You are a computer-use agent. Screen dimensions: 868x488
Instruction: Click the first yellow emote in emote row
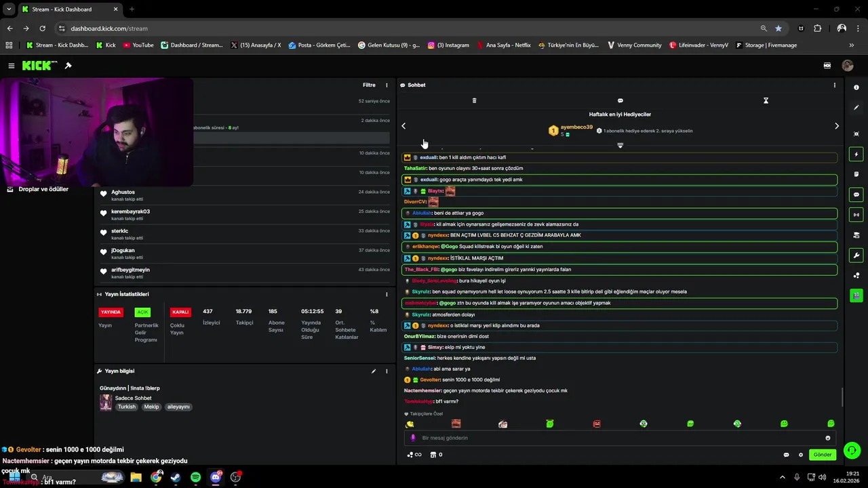coord(410,424)
